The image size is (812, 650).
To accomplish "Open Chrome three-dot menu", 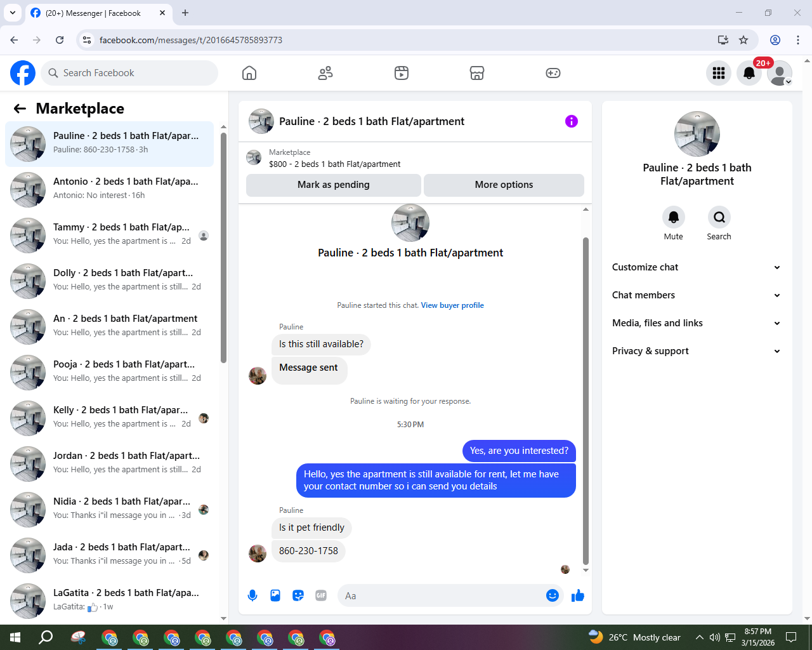I will coord(798,40).
